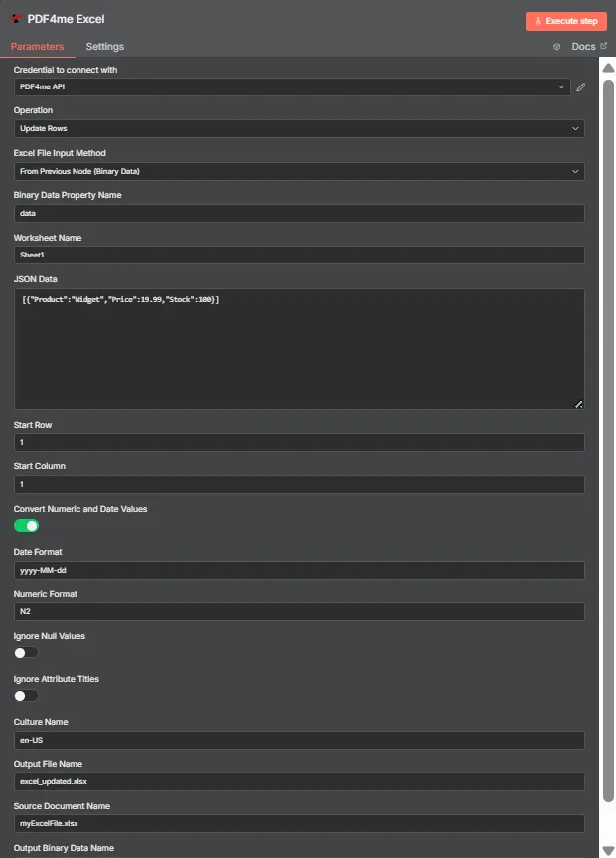Click the vertical scrollbar thumb
The height and width of the screenshot is (858, 616).
608,441
